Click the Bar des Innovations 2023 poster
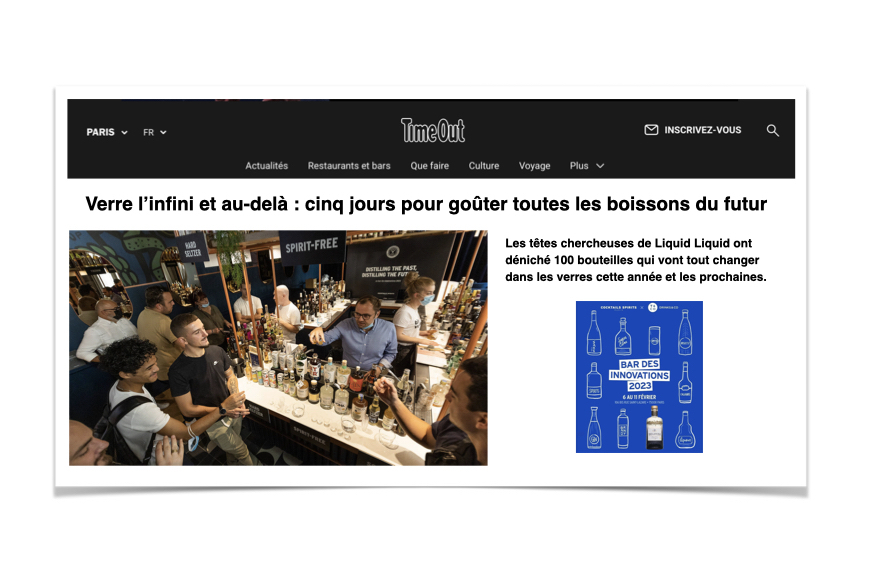This screenshot has height=587, width=880. click(x=639, y=377)
